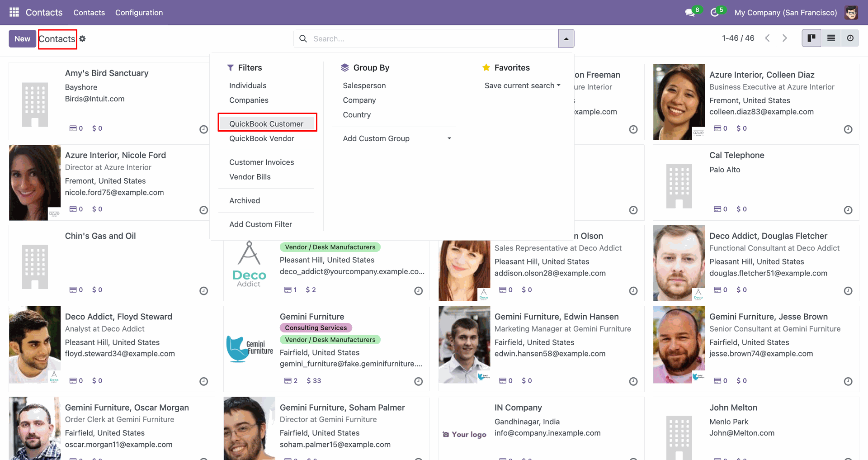Click the dollar invoiced icon on Gemini Furniture company
Image resolution: width=868 pixels, height=460 pixels.
pos(309,381)
